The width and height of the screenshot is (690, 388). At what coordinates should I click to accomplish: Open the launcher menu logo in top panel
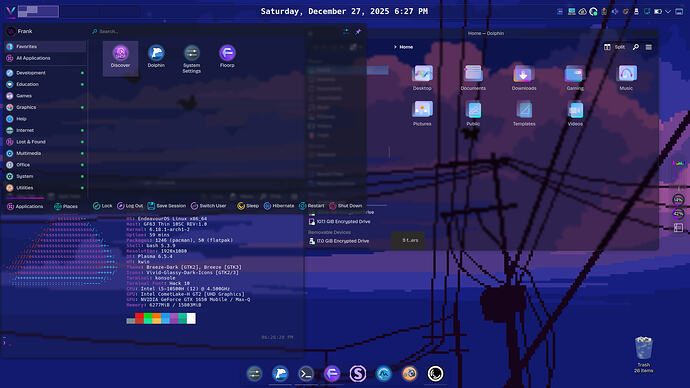point(11,11)
